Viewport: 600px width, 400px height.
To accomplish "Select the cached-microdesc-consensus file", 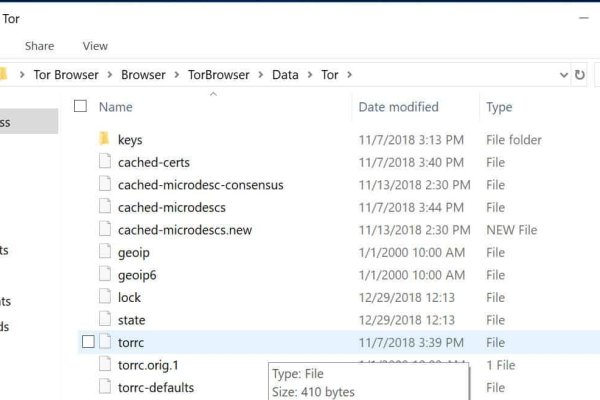I will [x=200, y=185].
